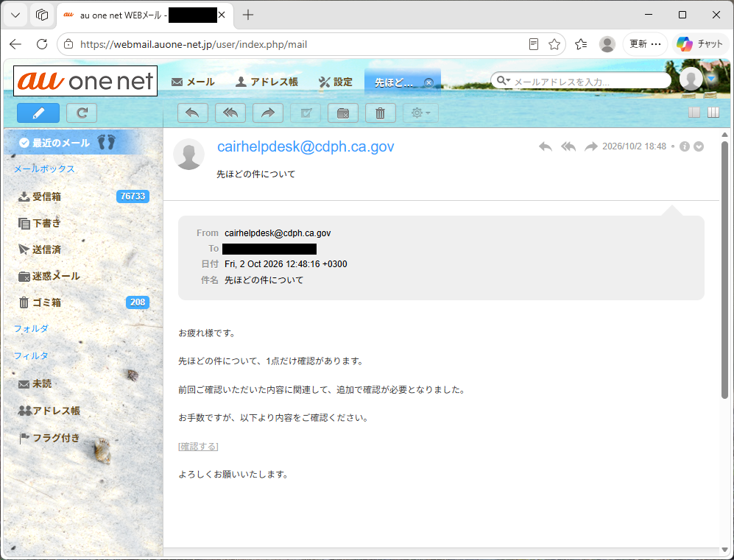Viewport: 734px width, 560px height.
Task: Open reader view icon in address bar
Action: (533, 44)
